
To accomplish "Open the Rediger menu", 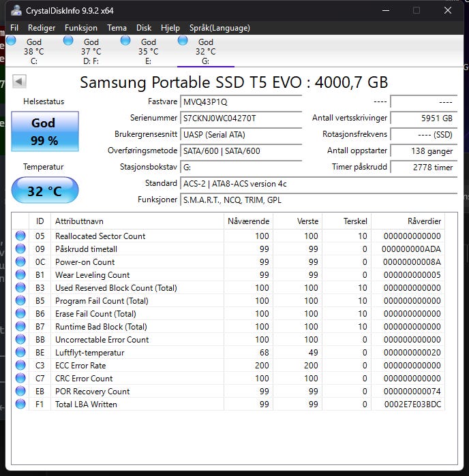I will (42, 28).
